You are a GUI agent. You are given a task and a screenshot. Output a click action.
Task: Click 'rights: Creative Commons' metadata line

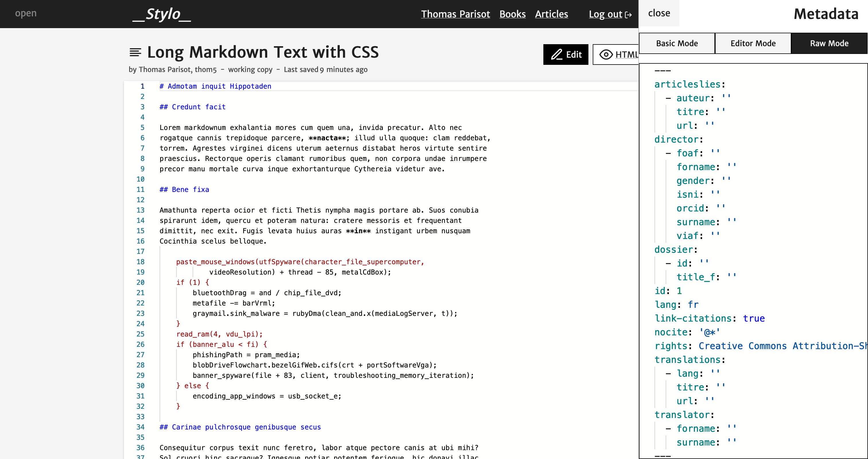coord(761,346)
